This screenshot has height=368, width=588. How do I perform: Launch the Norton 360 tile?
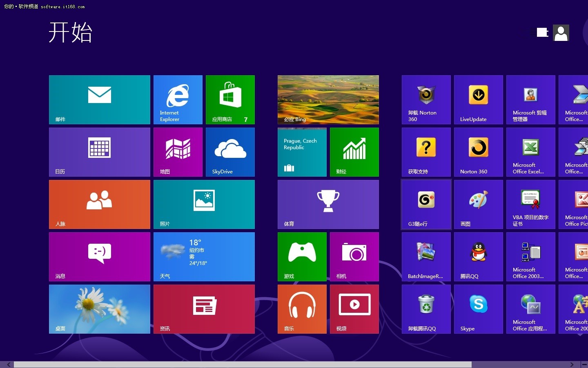coord(479,152)
